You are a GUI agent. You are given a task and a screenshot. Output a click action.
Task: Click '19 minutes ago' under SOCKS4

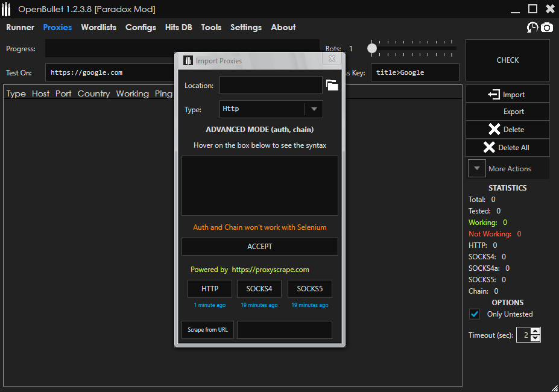(259, 305)
